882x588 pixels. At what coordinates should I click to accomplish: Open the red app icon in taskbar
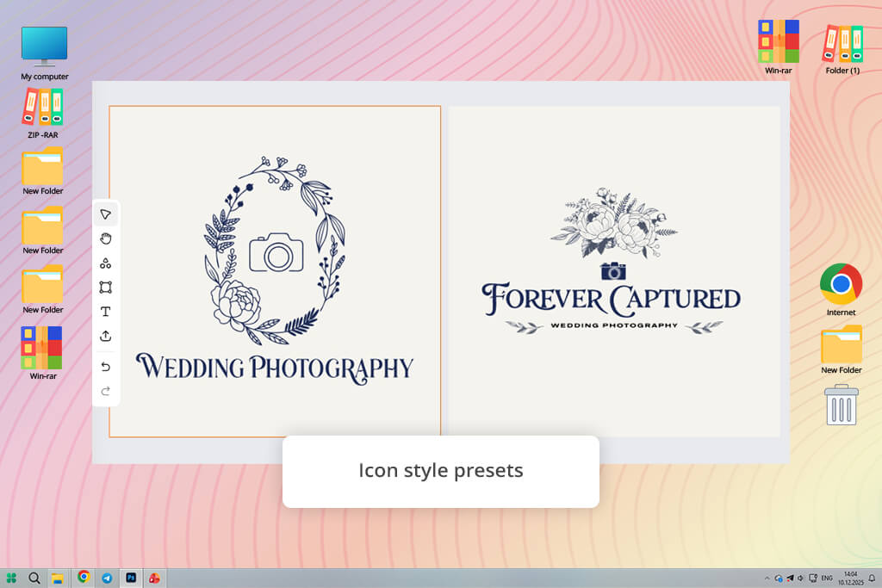coord(154,578)
